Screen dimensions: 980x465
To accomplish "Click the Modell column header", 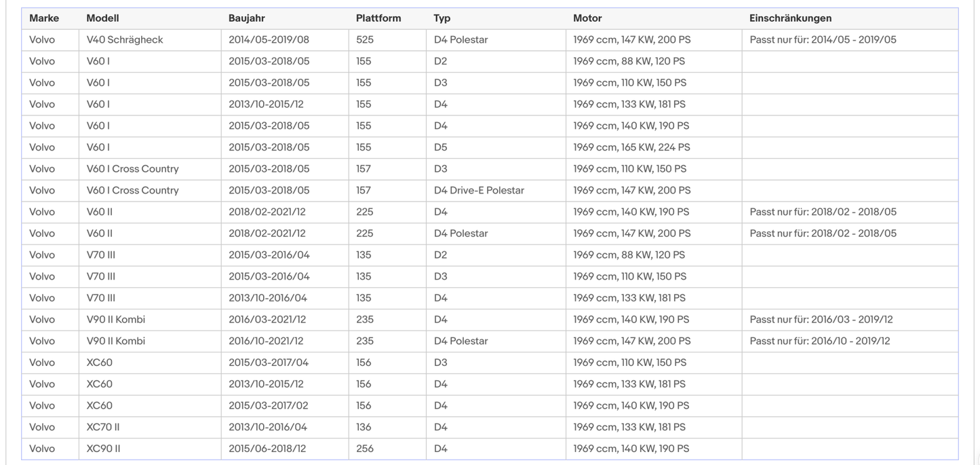I will pos(102,18).
